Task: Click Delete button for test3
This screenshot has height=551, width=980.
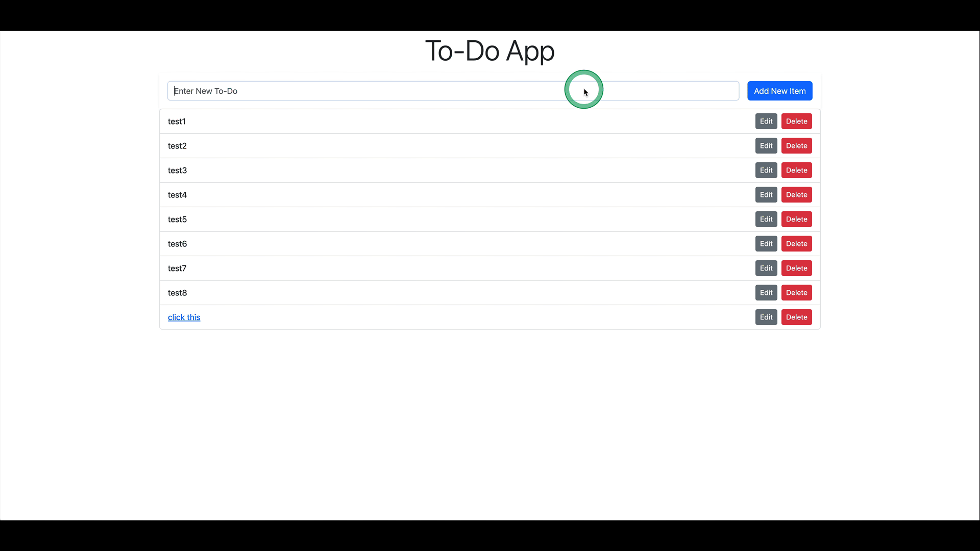Action: 797,170
